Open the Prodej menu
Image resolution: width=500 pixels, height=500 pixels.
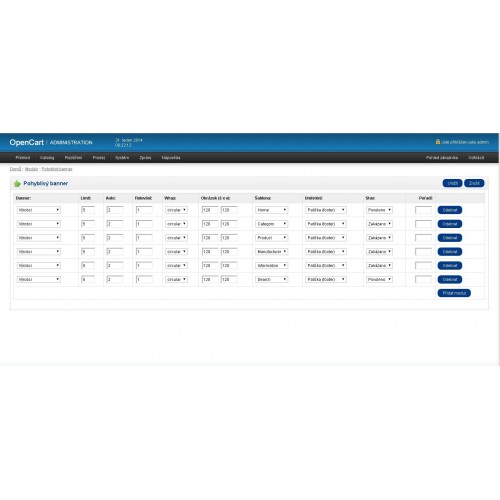[x=99, y=158]
